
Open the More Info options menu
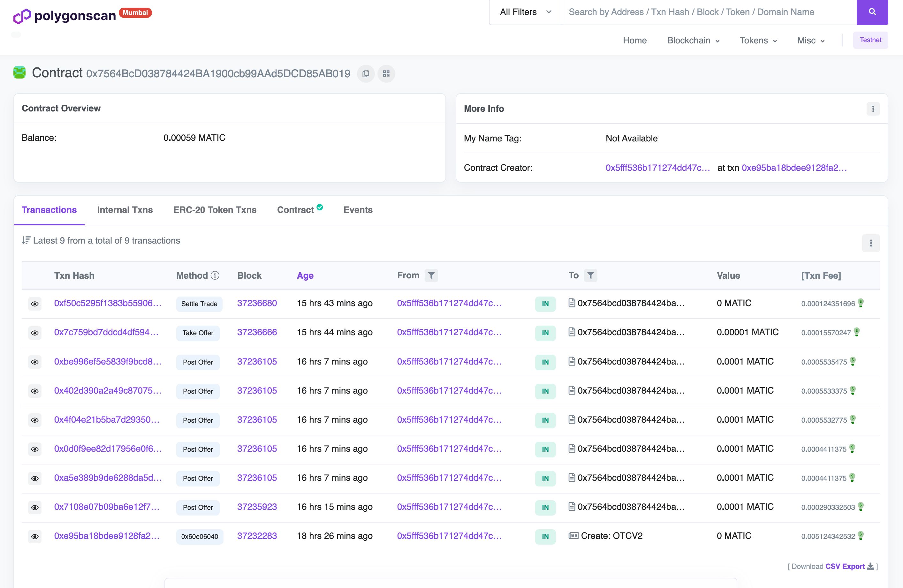[x=873, y=109]
